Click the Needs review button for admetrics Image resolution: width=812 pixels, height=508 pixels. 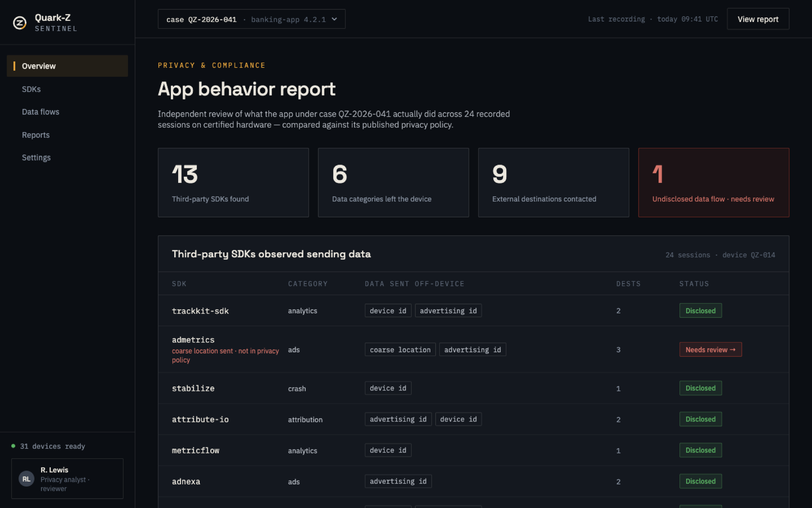710,350
